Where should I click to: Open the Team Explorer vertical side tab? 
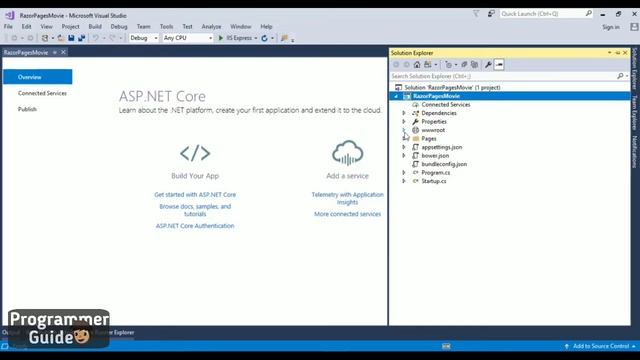[634, 112]
